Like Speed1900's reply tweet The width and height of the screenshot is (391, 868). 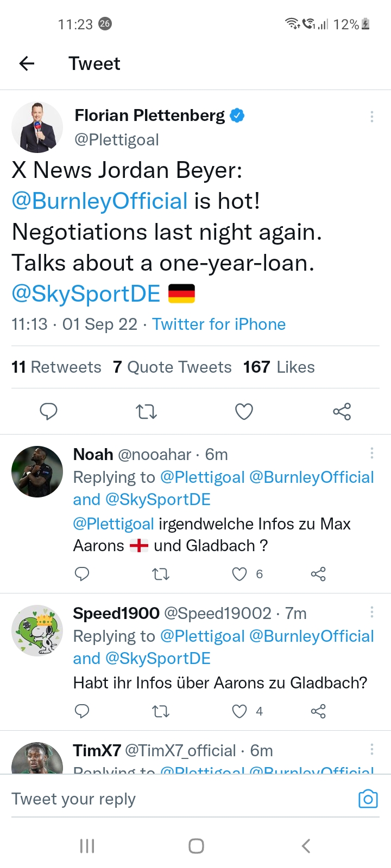pos(239,711)
